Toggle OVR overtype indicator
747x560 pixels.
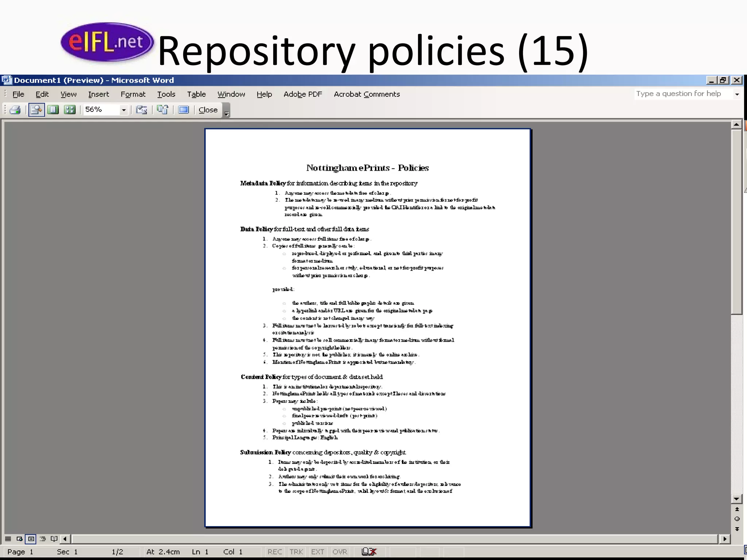[x=340, y=552]
